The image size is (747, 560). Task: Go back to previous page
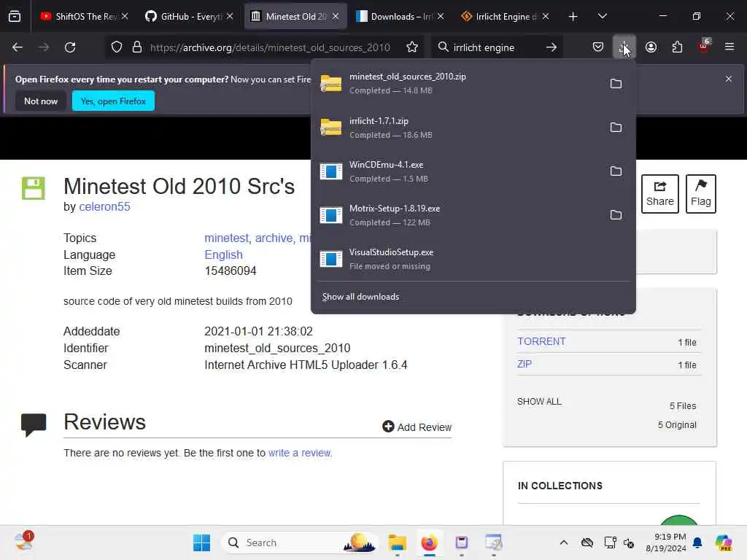[18, 47]
